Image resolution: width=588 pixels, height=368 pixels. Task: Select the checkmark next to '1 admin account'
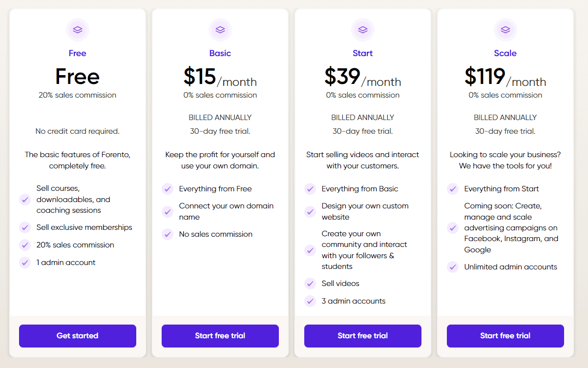pyautogui.click(x=25, y=263)
